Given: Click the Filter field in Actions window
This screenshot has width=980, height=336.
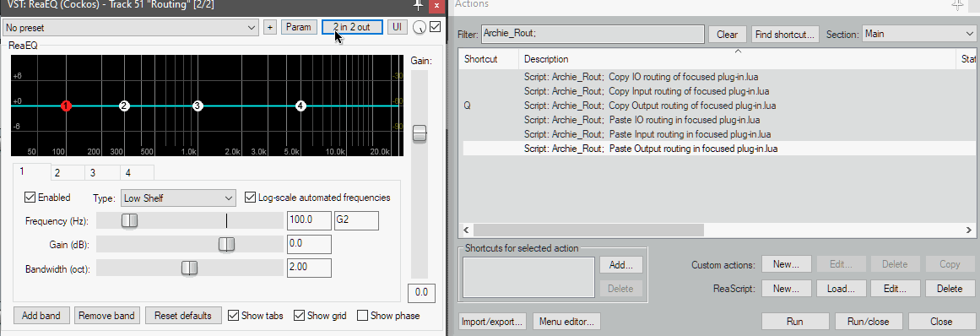Looking at the screenshot, I should pos(593,35).
